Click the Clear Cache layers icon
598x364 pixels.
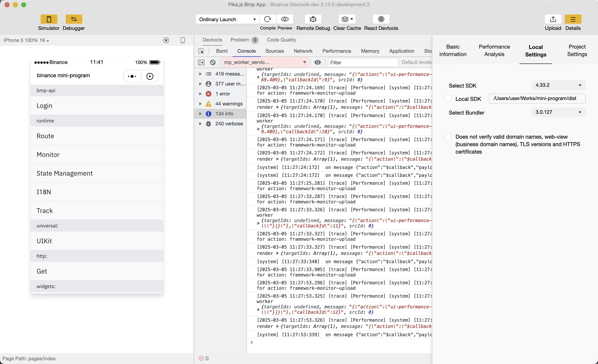pos(347,19)
